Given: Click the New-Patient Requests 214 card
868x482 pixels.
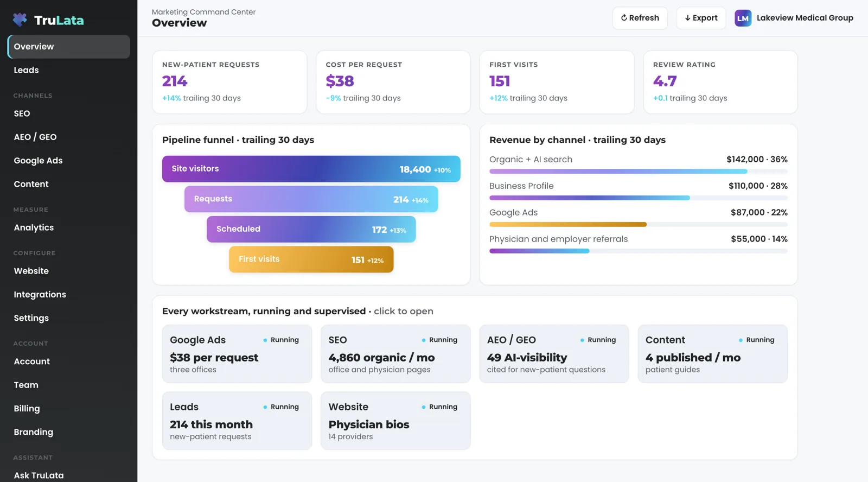Looking at the screenshot, I should (229, 82).
